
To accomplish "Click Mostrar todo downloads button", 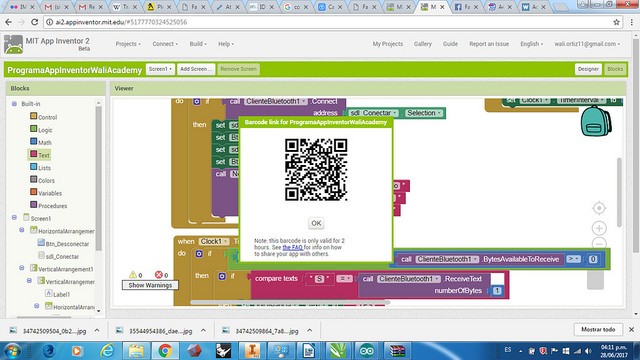I will (598, 329).
